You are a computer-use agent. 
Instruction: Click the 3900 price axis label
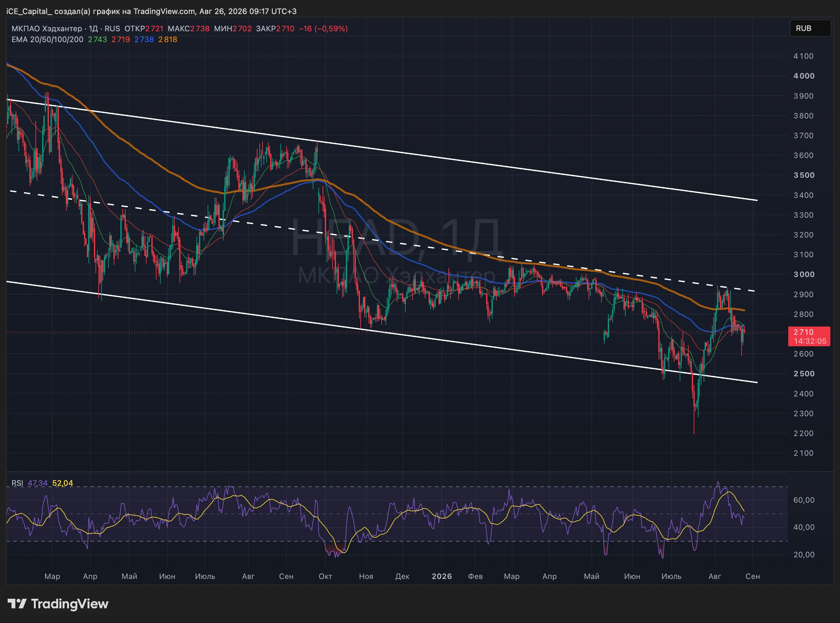point(803,96)
